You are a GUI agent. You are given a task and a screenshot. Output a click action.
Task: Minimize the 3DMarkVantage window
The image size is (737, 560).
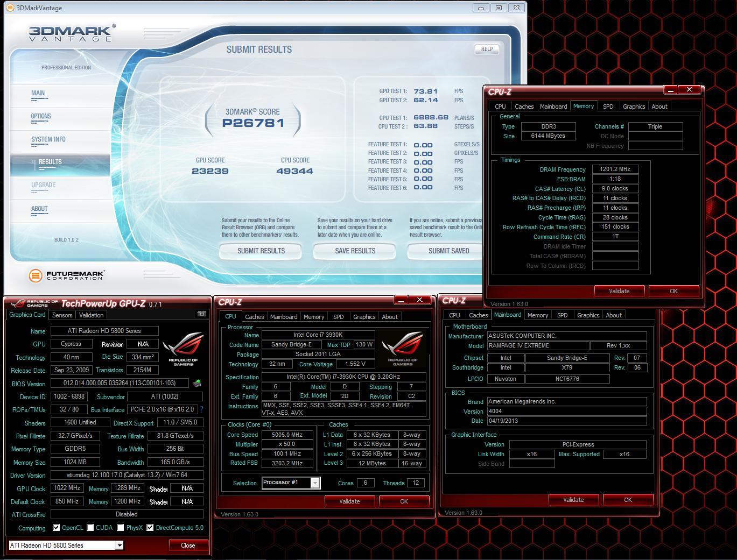click(481, 8)
